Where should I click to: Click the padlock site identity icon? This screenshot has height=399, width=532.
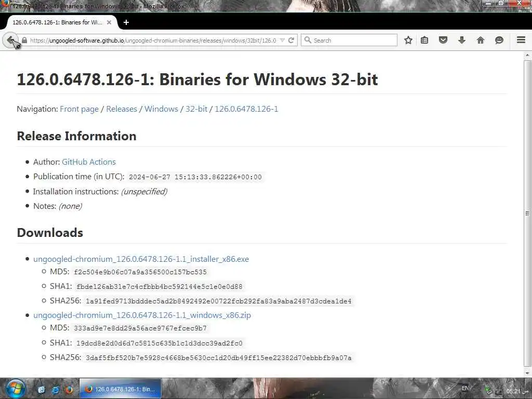coord(24,40)
